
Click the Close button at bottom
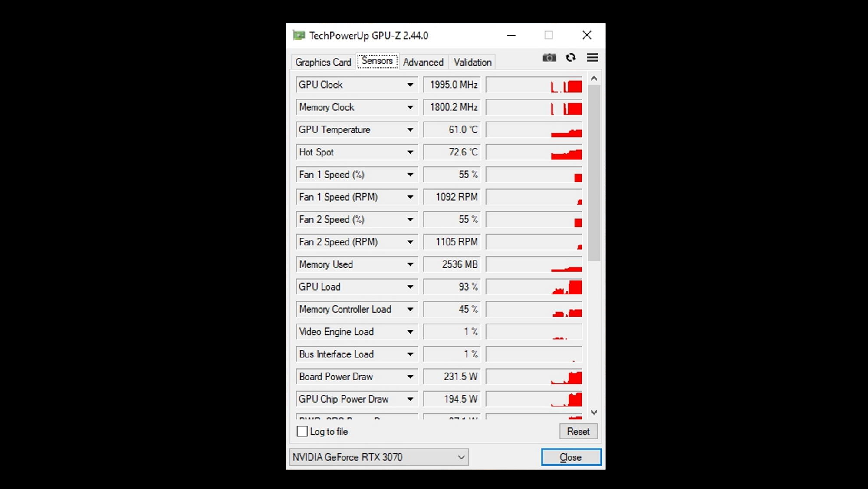[571, 457]
